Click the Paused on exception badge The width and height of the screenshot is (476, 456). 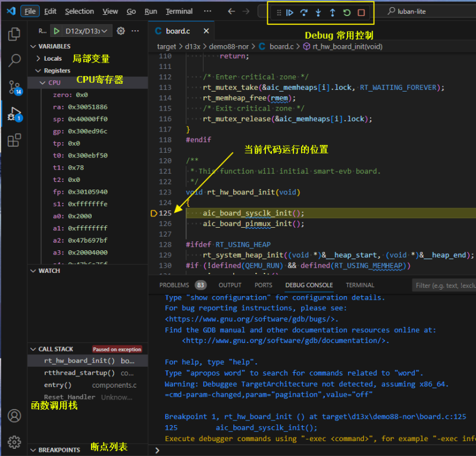117,350
